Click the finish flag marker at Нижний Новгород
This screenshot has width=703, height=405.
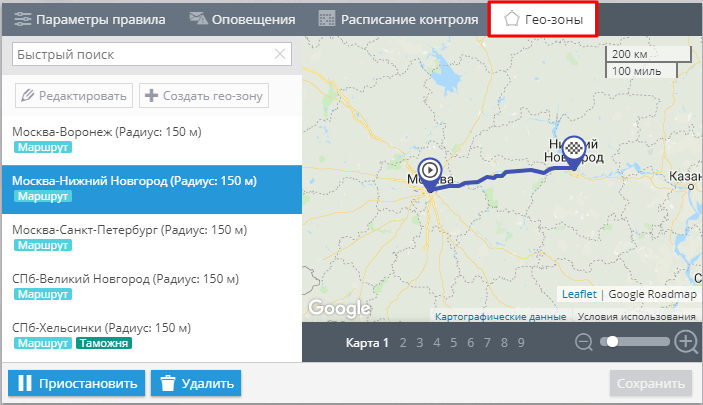pyautogui.click(x=574, y=152)
